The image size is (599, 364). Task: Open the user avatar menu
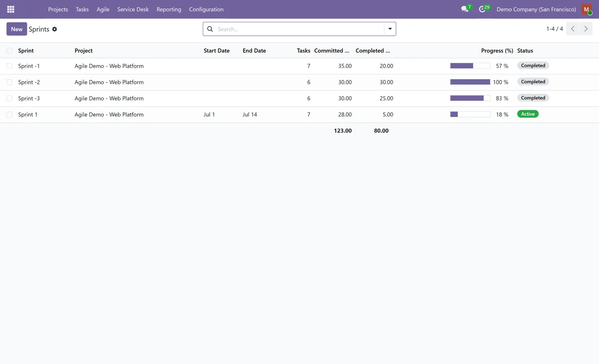coord(586,9)
